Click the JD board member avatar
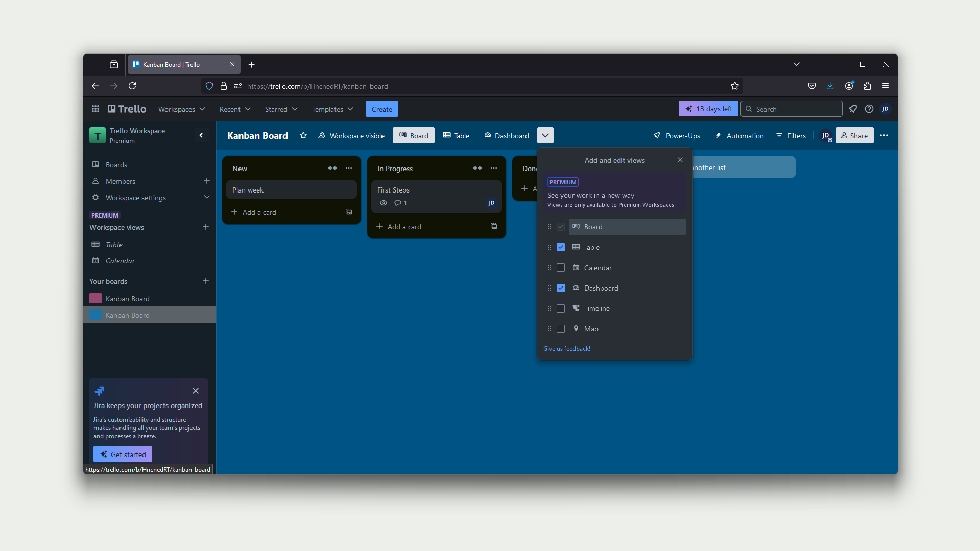This screenshot has height=551, width=980. tap(826, 135)
